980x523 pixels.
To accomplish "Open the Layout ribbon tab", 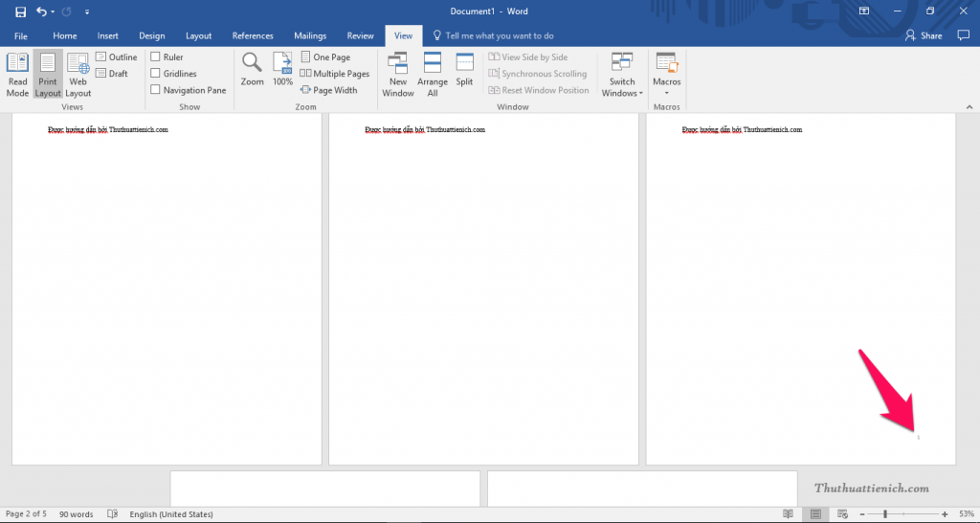I will tap(198, 35).
